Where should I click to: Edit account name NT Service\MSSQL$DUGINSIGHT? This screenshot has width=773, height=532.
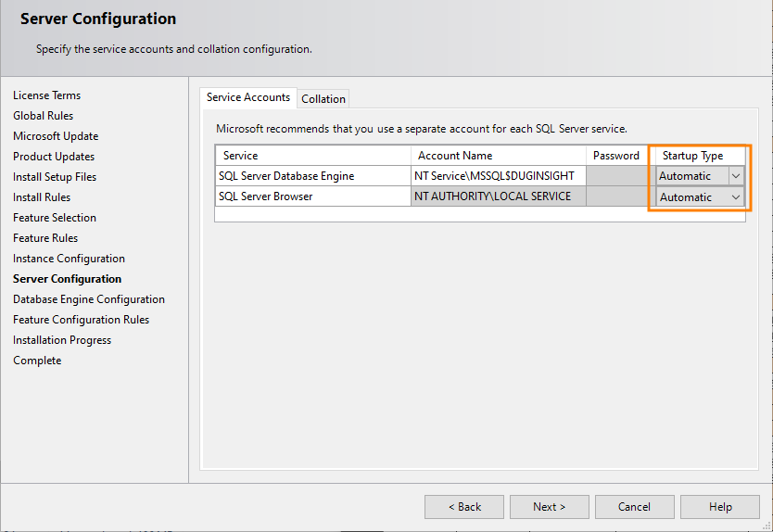pyautogui.click(x=499, y=176)
